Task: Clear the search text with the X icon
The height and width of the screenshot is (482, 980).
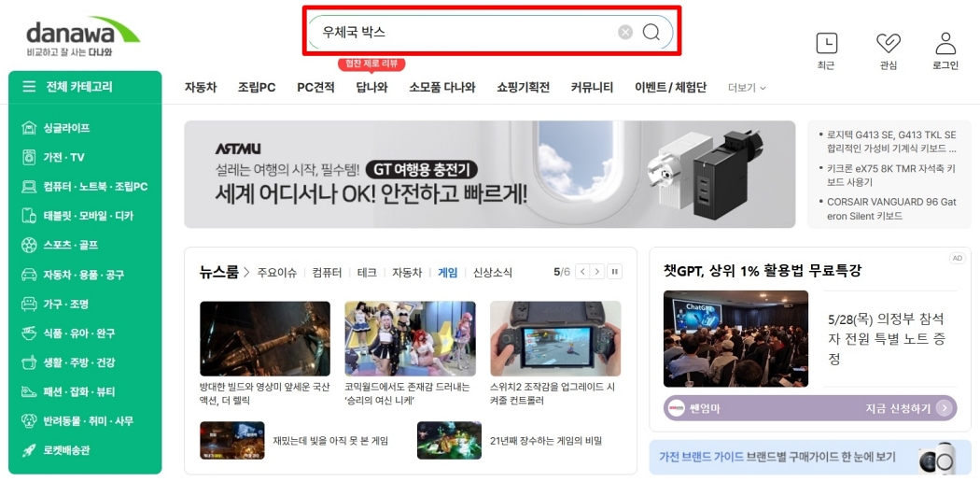Action: [x=625, y=32]
